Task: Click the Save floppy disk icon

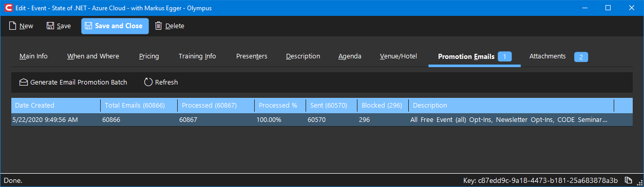Action: pos(50,26)
